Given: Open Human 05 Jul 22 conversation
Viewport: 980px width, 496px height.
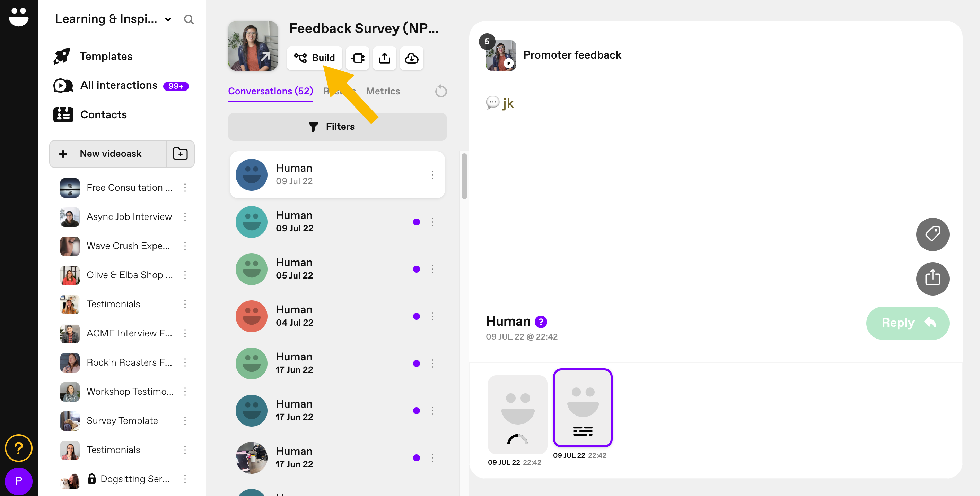Looking at the screenshot, I should (x=337, y=269).
